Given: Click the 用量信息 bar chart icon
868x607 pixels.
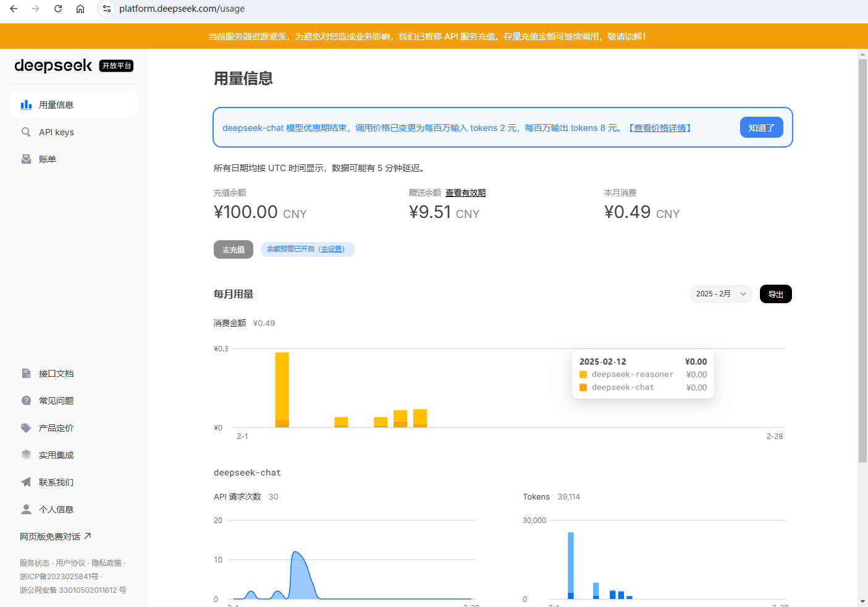Looking at the screenshot, I should (26, 105).
